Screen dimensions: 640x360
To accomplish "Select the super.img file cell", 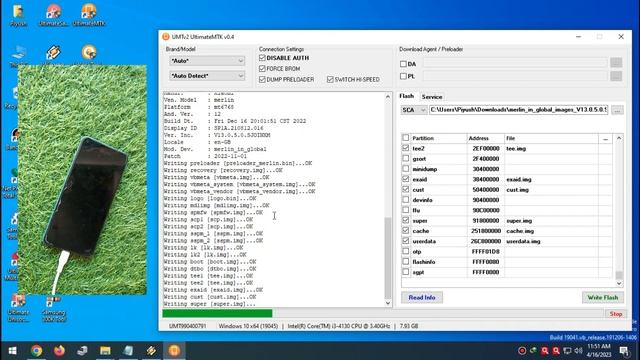I will 551,221.
